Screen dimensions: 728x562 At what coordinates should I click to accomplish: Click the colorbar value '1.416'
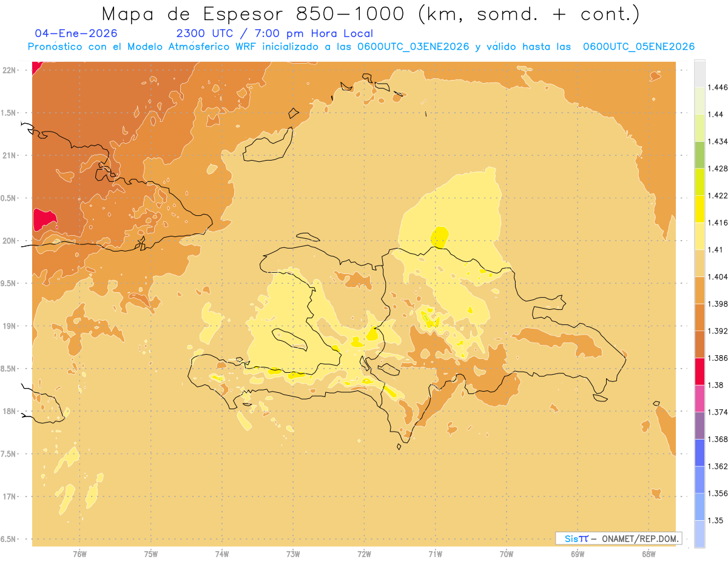(718, 222)
